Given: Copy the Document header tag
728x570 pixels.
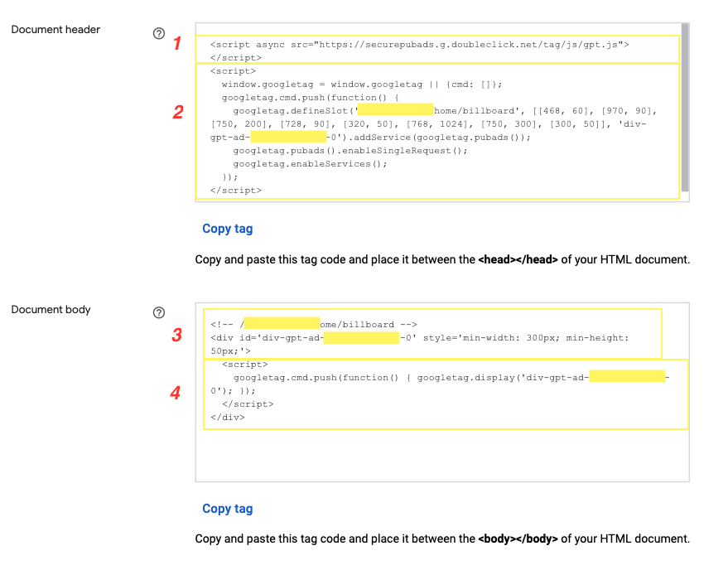Looking at the screenshot, I should [x=228, y=229].
